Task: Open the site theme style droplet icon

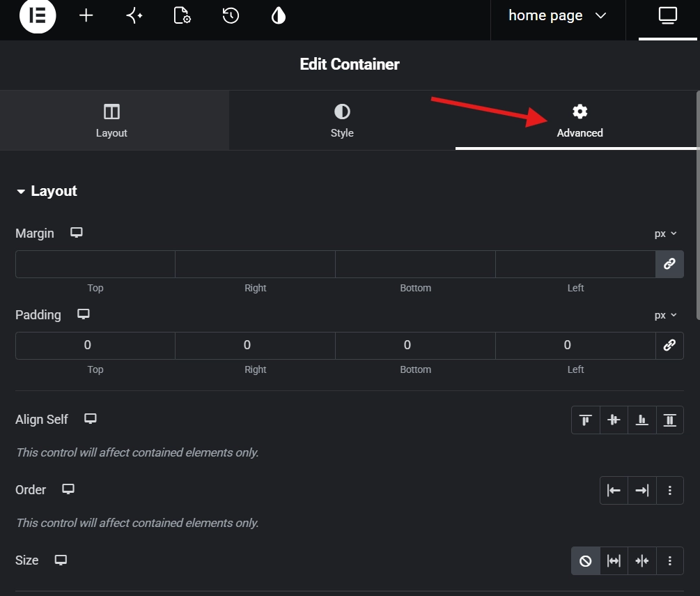Action: [279, 15]
